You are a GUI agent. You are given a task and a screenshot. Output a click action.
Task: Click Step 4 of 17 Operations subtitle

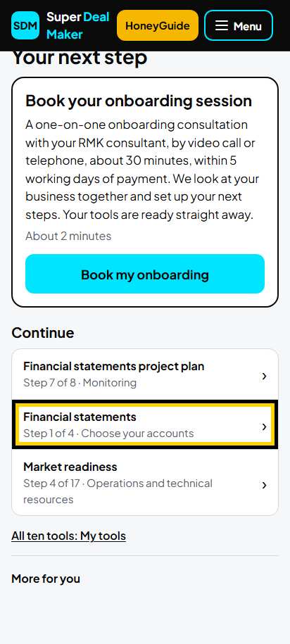118,491
